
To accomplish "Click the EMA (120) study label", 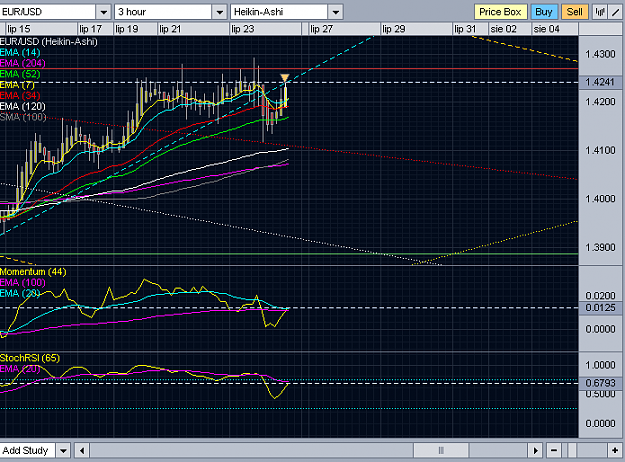I will click(23, 106).
